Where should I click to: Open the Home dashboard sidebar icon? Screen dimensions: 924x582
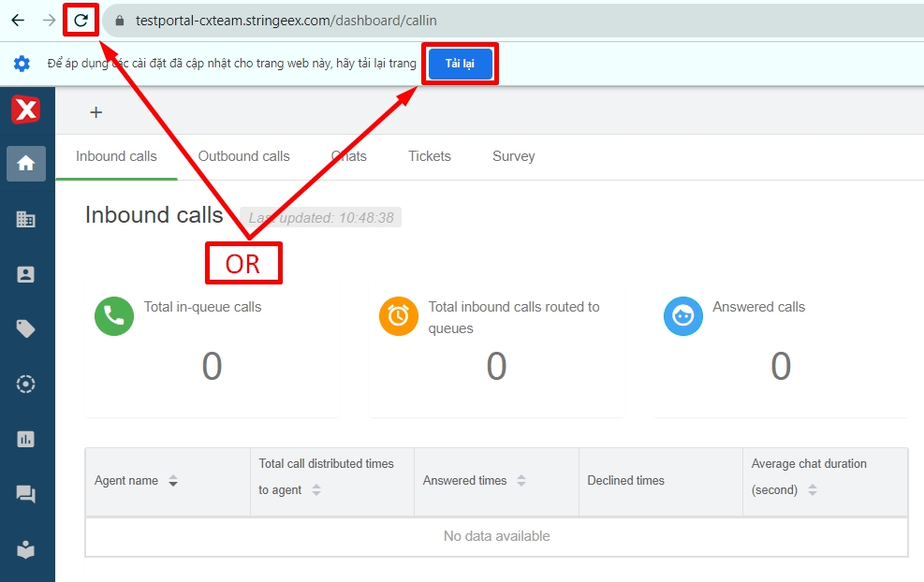point(26,164)
